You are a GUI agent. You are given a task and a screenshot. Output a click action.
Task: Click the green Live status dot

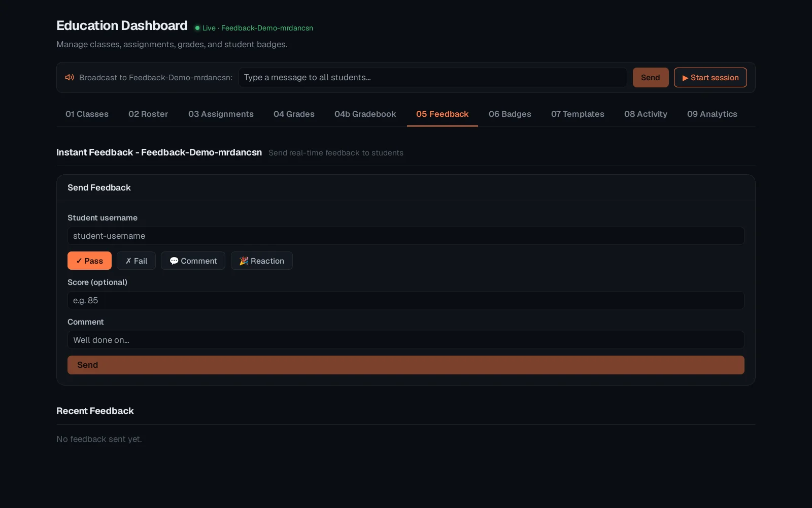(197, 28)
